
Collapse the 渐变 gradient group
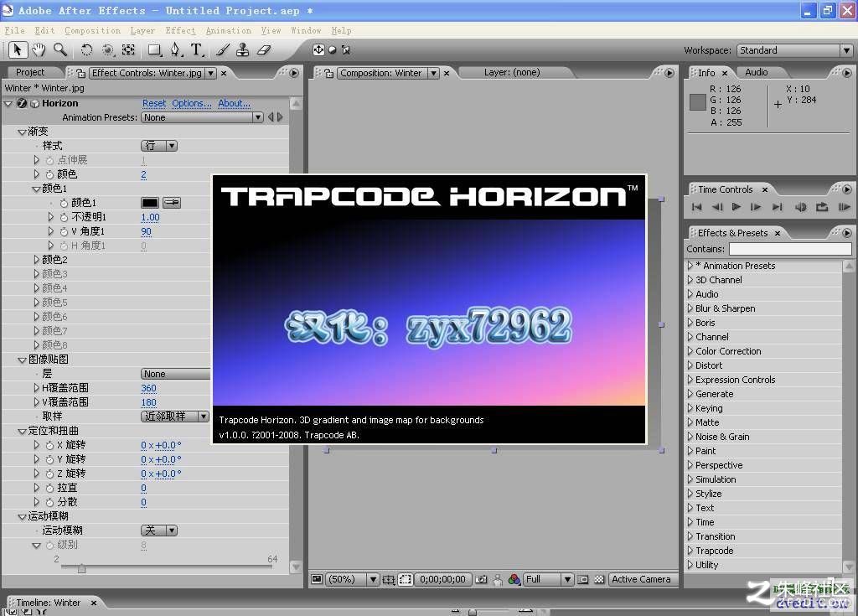point(22,132)
